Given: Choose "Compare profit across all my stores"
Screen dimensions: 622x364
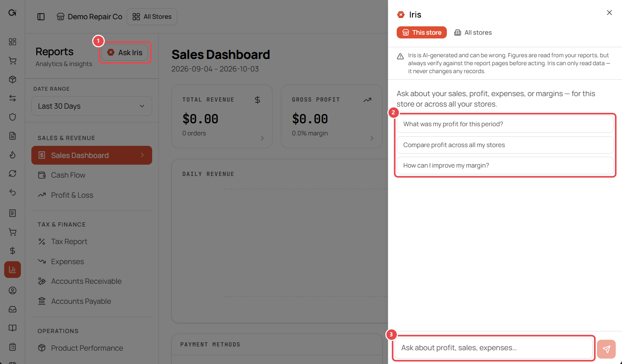Looking at the screenshot, I should (x=505, y=145).
